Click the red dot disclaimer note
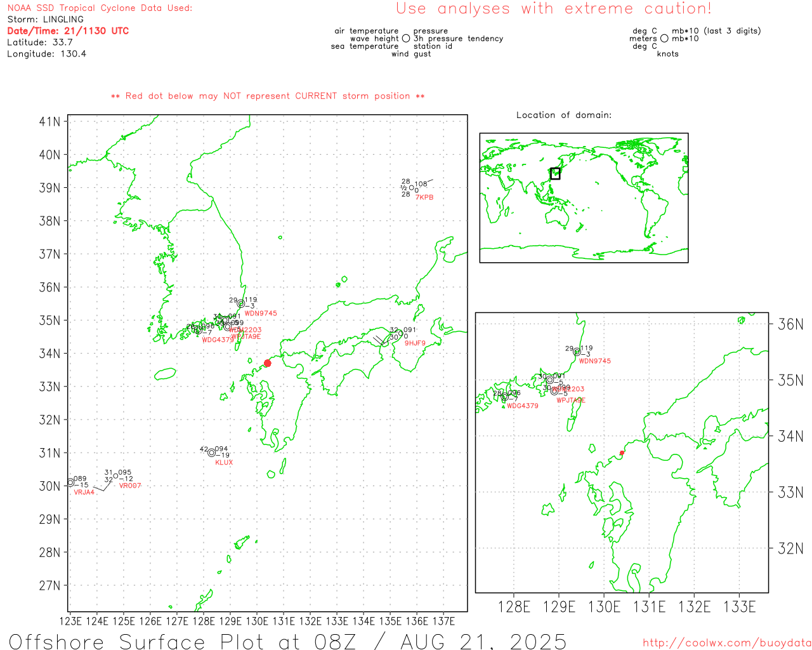 268,96
